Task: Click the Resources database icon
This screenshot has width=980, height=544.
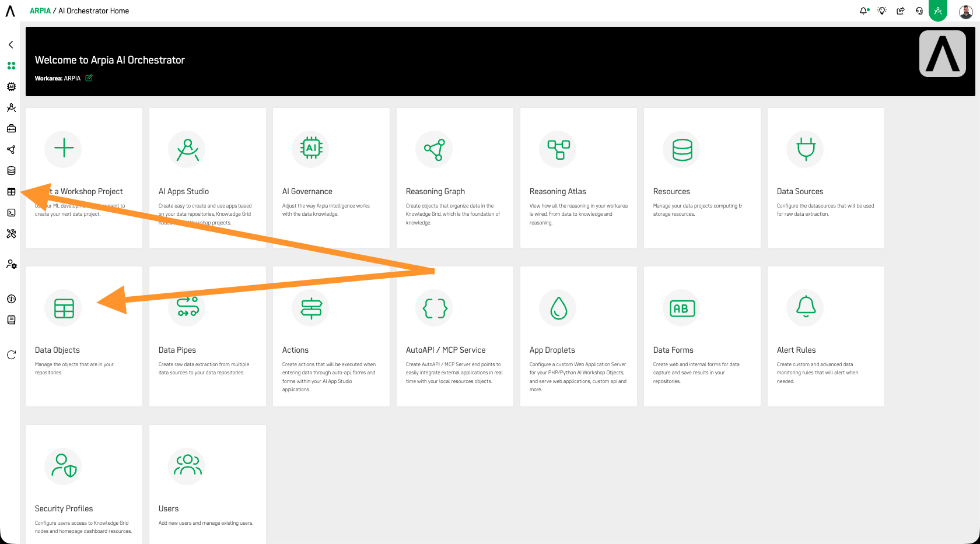Action: [x=682, y=149]
